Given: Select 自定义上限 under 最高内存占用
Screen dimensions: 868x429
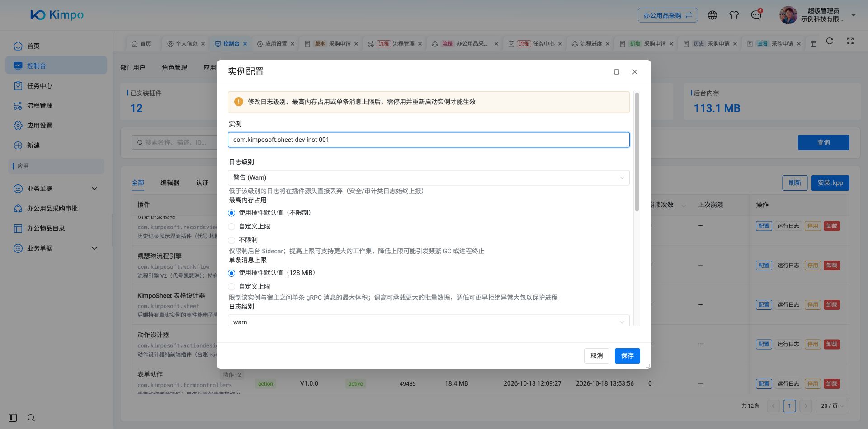Looking at the screenshot, I should [231, 227].
